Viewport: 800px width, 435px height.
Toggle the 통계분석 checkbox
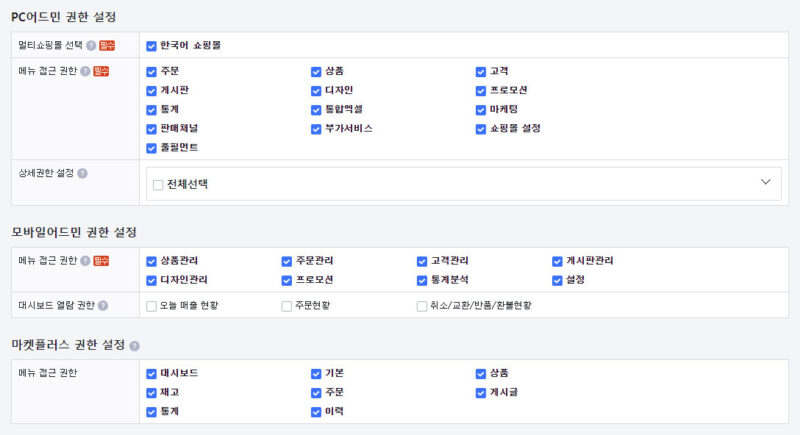(422, 279)
